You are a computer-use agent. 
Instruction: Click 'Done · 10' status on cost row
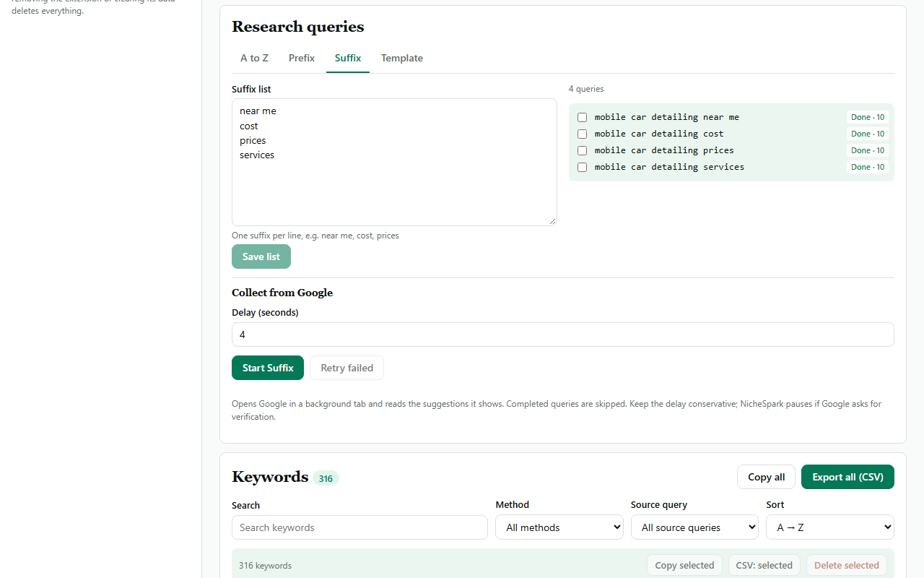868,134
